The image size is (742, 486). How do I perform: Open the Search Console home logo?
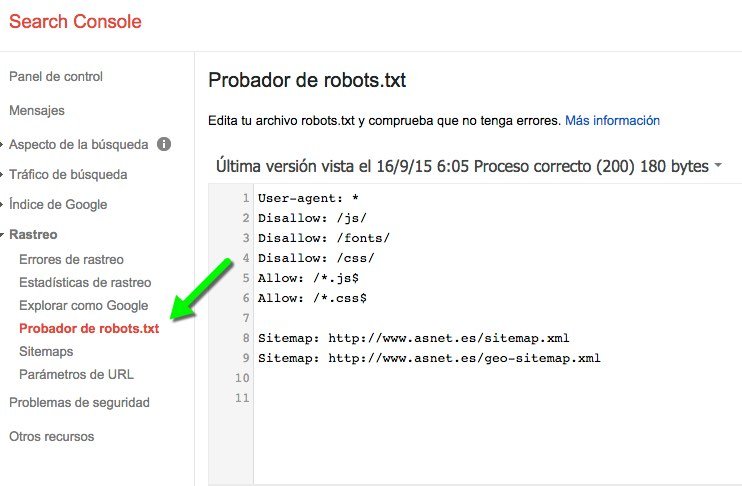75,21
